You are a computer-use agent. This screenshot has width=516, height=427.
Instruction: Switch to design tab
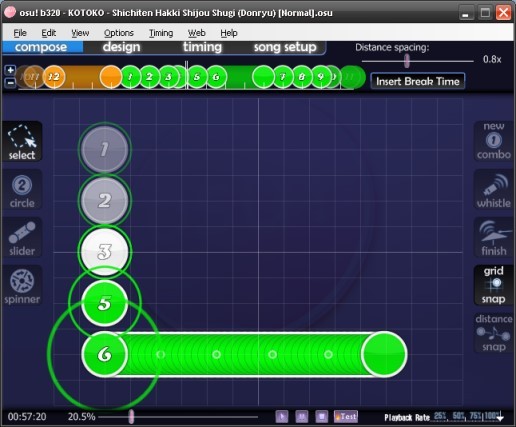[122, 47]
